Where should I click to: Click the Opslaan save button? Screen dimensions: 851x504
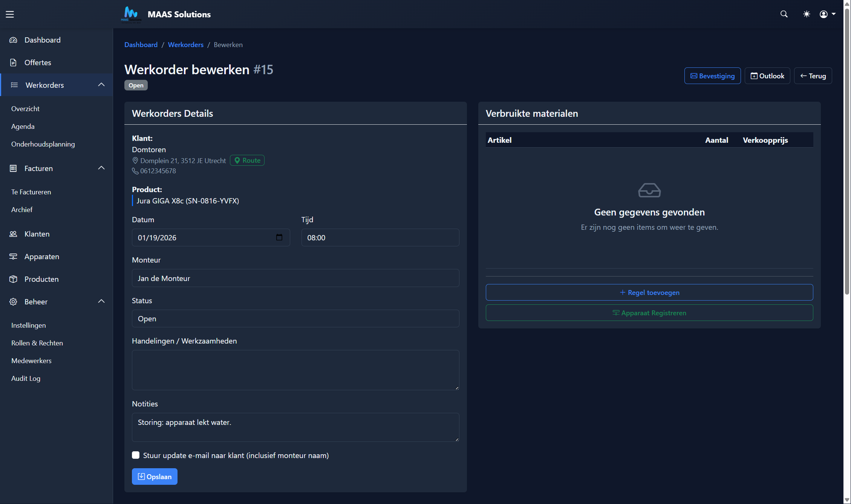[155, 477]
